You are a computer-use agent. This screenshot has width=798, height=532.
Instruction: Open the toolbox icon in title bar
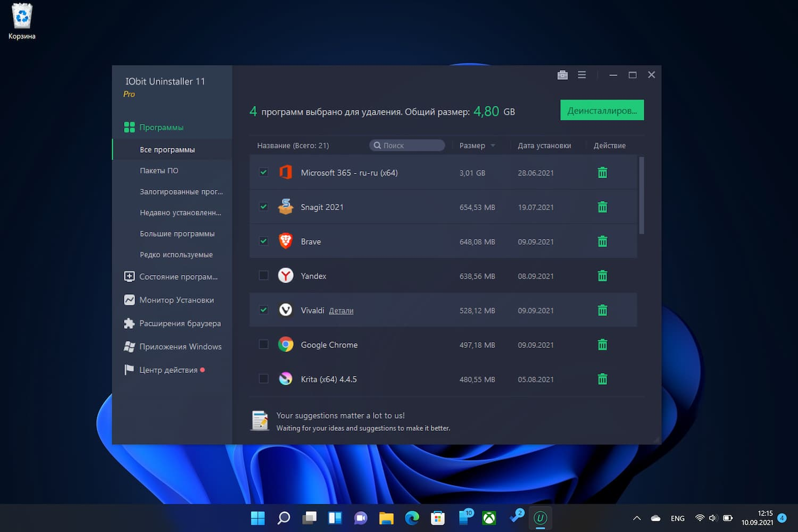tap(562, 75)
